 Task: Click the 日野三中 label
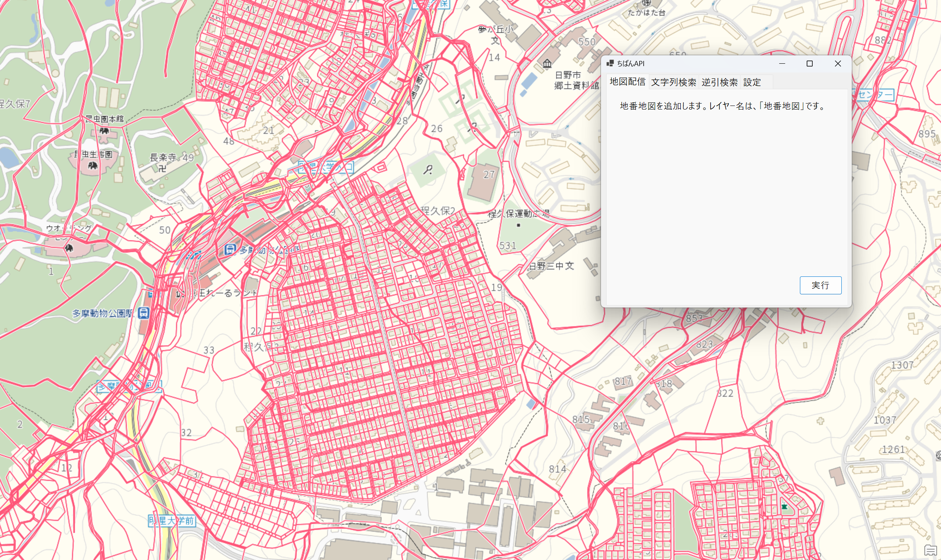[x=546, y=266]
